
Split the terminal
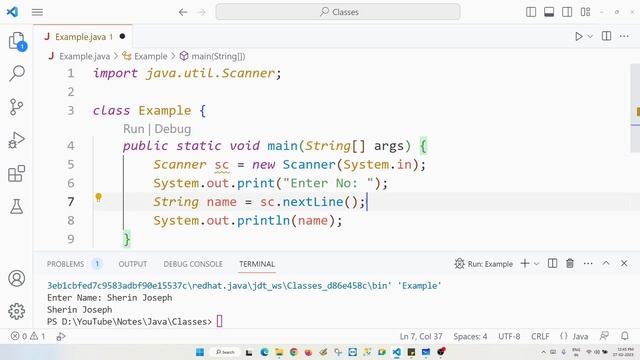[x=552, y=264]
